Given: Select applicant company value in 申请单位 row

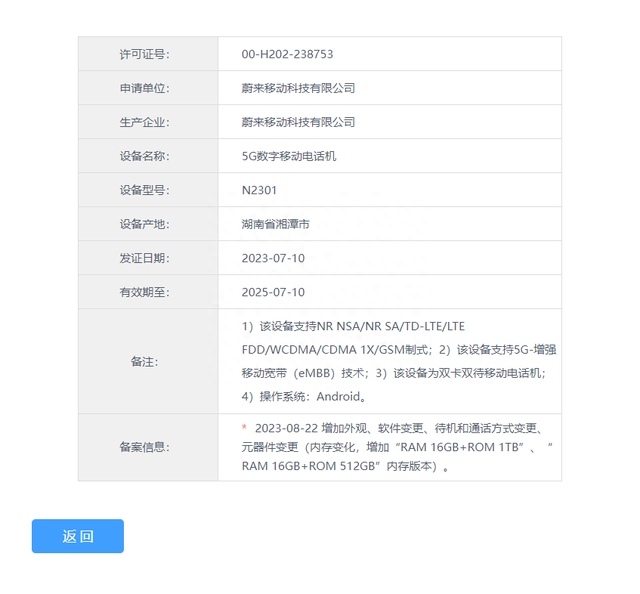Looking at the screenshot, I should [298, 88].
